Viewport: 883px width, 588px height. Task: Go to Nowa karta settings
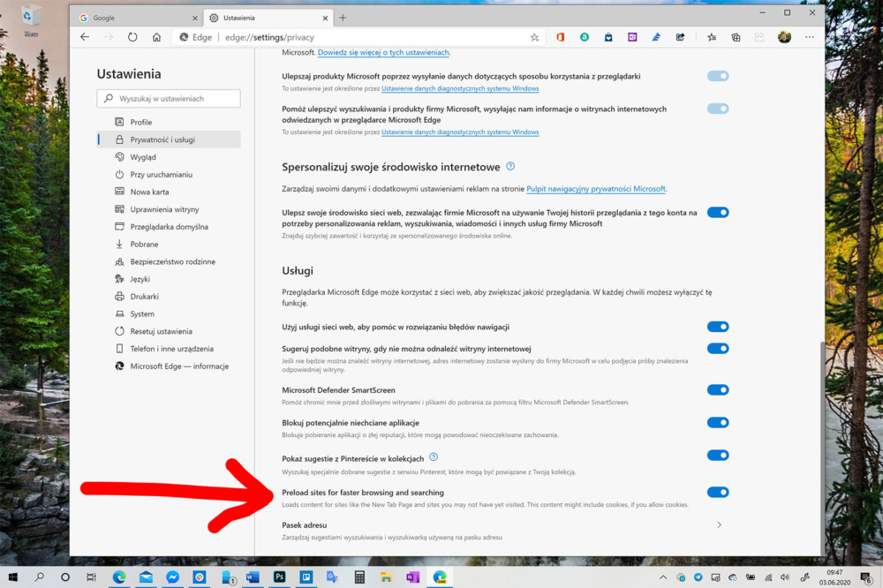tap(169, 192)
